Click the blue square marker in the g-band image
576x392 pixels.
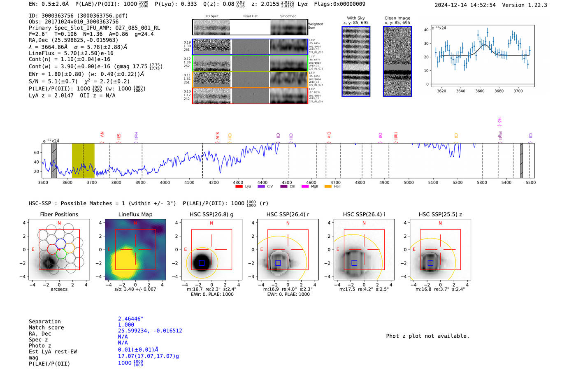click(x=202, y=263)
